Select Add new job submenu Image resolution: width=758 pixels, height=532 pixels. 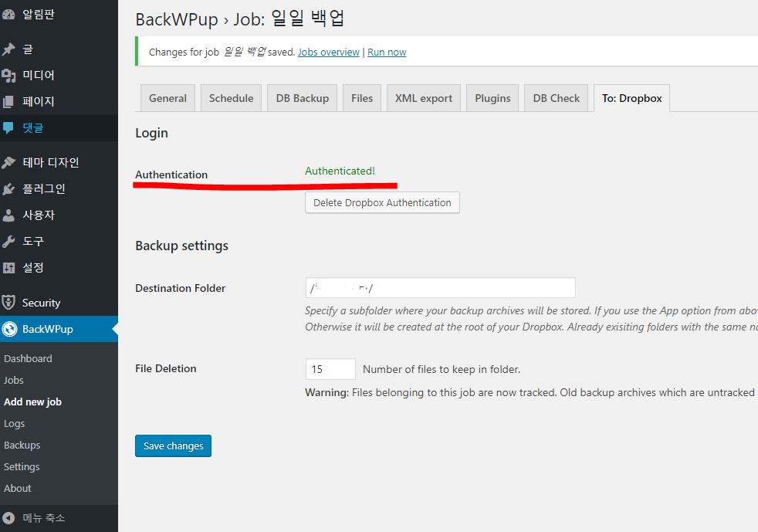(33, 402)
